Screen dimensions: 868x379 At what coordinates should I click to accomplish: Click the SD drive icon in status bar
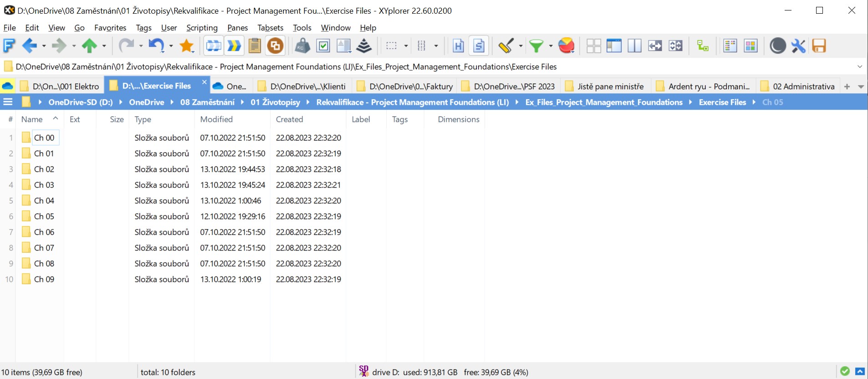tap(363, 371)
